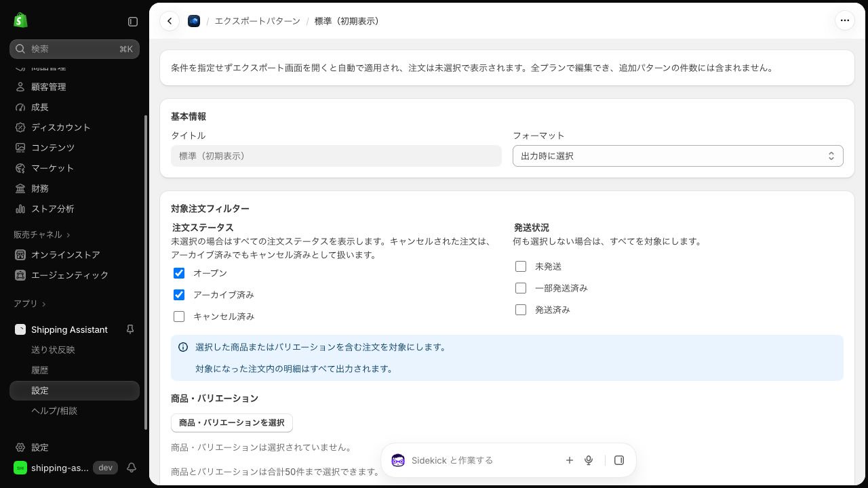Navigate to エクスポートパターン breadcrumb

coord(257,21)
